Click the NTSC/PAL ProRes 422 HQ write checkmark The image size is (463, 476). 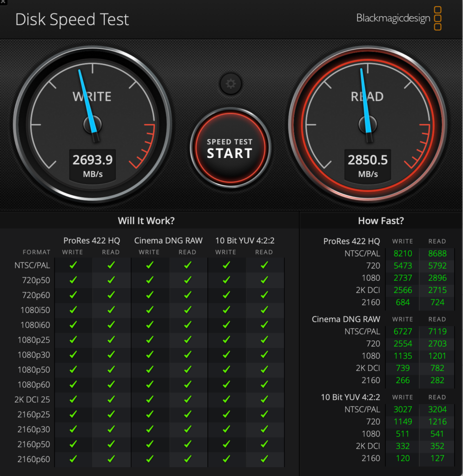(73, 265)
